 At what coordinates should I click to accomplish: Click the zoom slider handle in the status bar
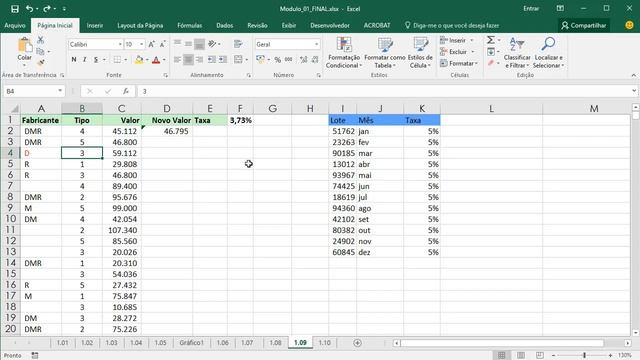(x=584, y=356)
